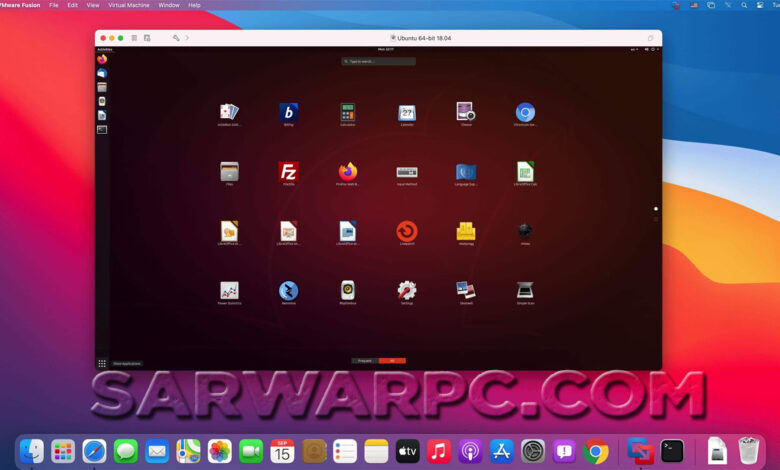Open the Chromium browser in the grid
Image resolution: width=780 pixels, height=470 pixels.
click(525, 112)
